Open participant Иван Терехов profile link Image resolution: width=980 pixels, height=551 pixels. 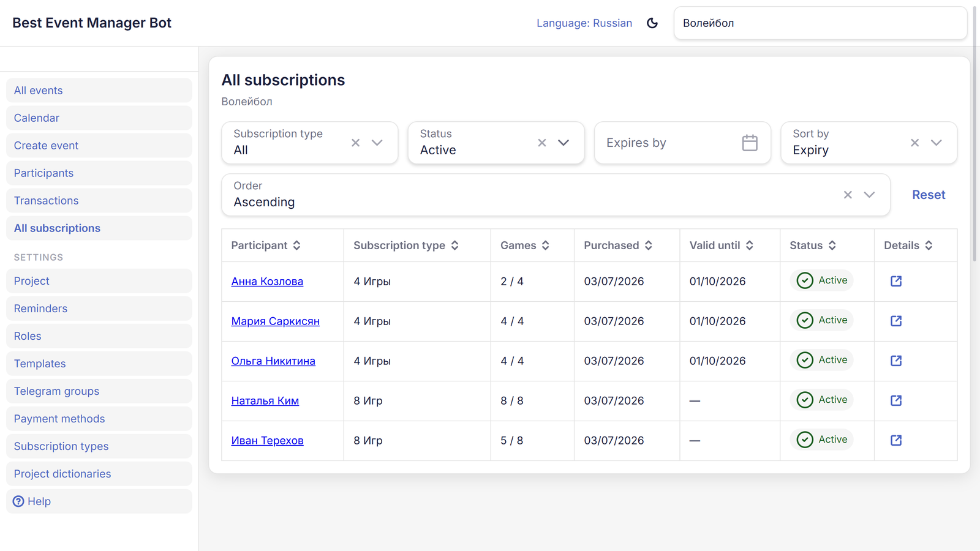click(267, 441)
